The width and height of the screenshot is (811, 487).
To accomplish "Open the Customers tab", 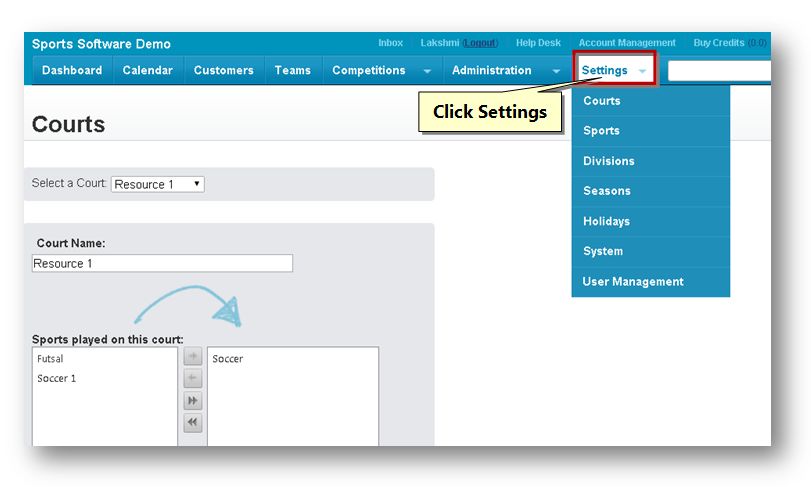I will pos(223,70).
